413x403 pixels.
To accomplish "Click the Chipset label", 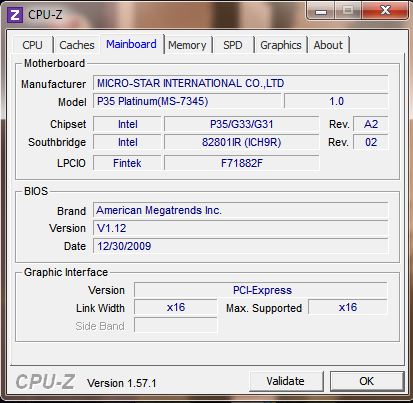I will pos(68,124).
